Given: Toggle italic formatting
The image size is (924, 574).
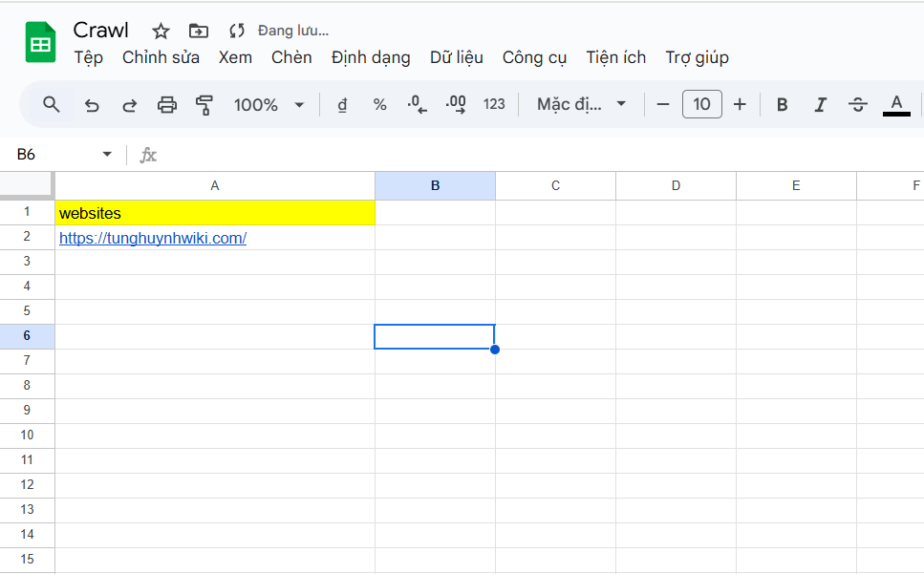Looking at the screenshot, I should 820,105.
